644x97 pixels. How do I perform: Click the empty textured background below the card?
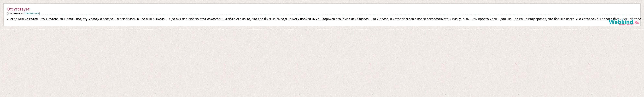tap(322, 62)
